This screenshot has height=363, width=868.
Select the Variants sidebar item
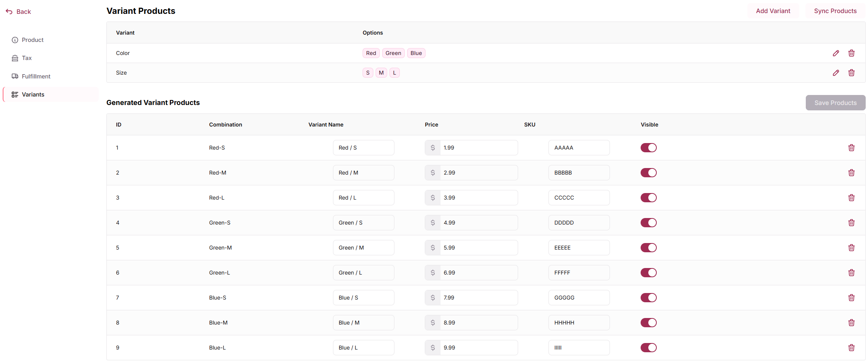[x=51, y=94]
